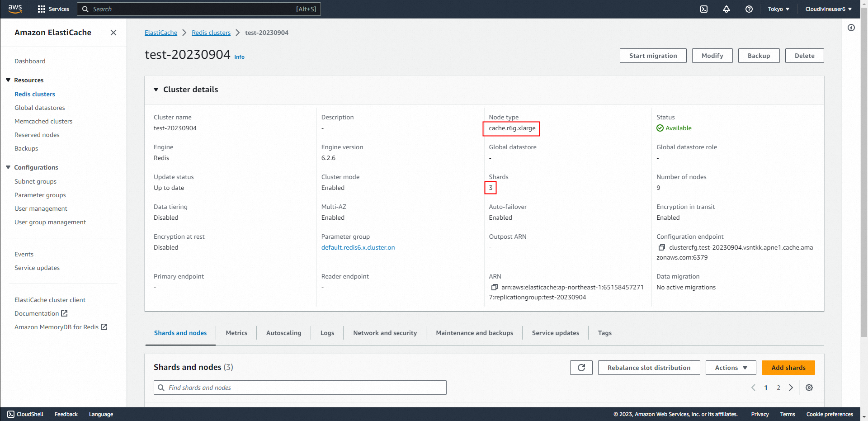Open Backups in the sidebar
The width and height of the screenshot is (868, 421).
click(26, 148)
